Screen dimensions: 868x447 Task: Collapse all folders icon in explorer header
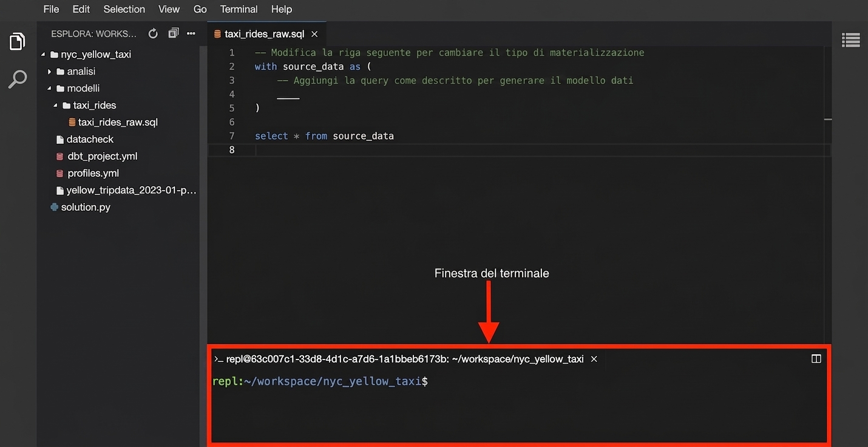pyautogui.click(x=173, y=33)
